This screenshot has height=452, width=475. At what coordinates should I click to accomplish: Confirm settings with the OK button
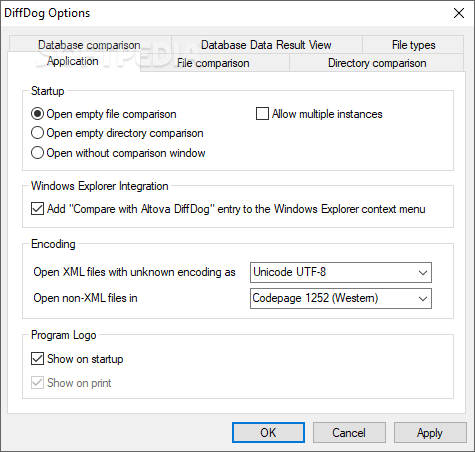pos(268,433)
